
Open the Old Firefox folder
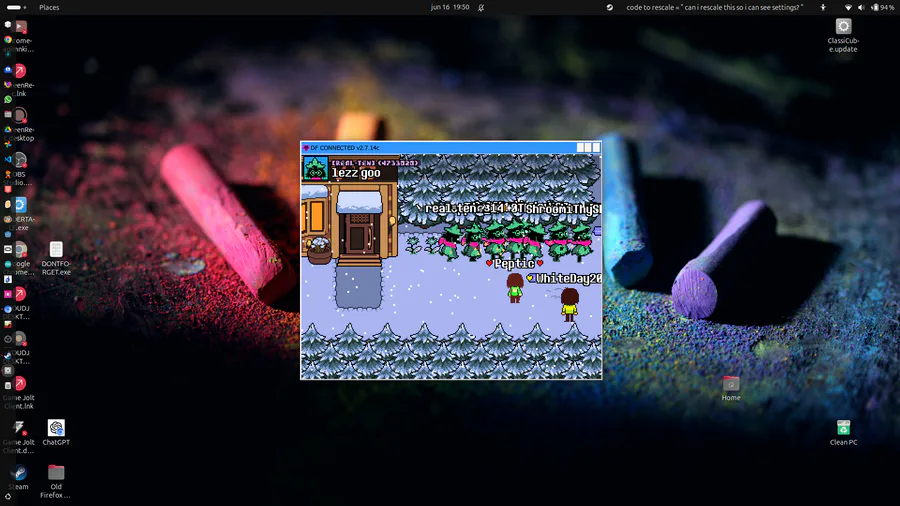click(x=56, y=481)
